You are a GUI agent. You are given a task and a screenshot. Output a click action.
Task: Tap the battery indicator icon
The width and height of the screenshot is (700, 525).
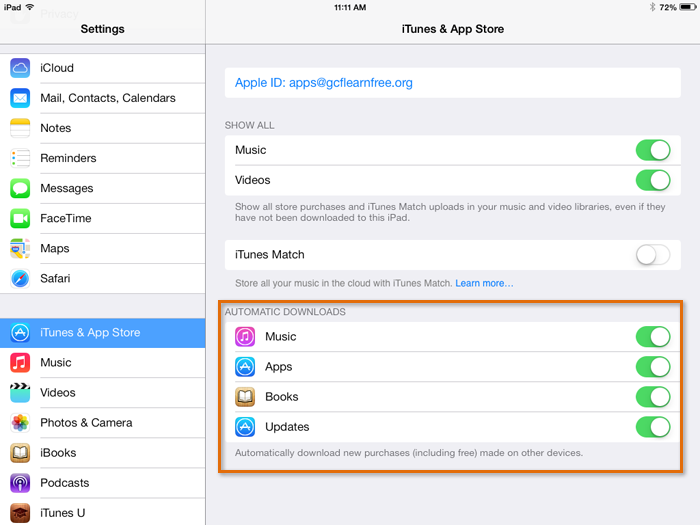click(688, 7)
